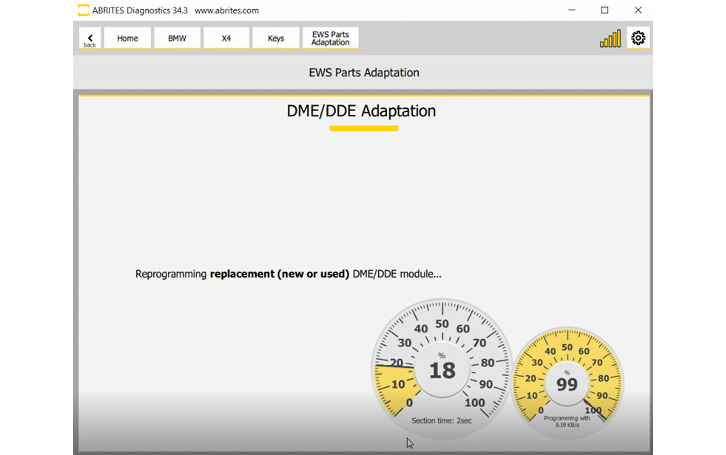Select the BMW breadcrumb button
Viewport: 726px width, 455px height.
coord(177,38)
